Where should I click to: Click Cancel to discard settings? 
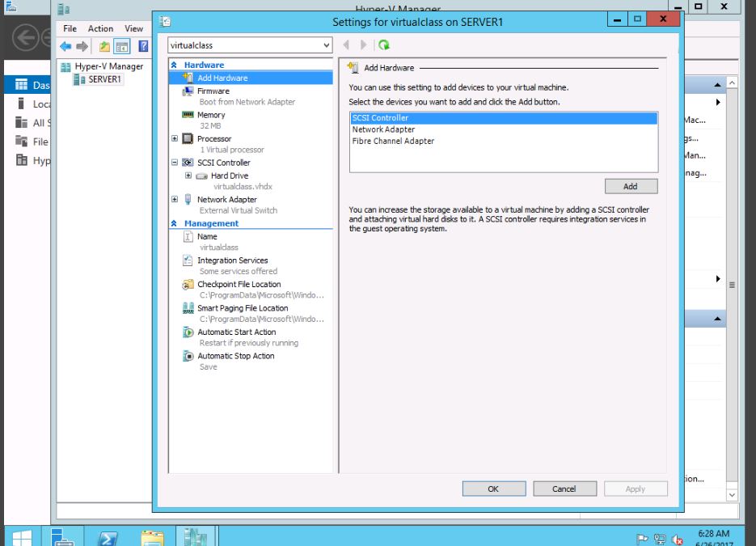tap(564, 489)
